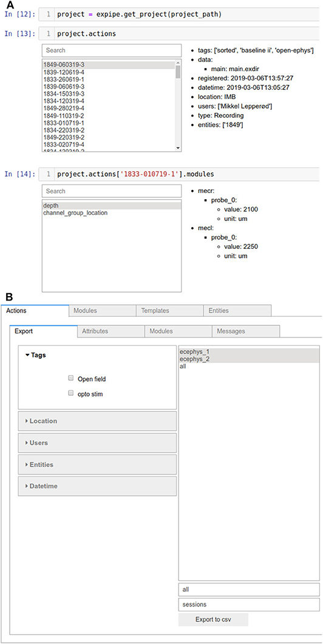Viewport: 323px width, 644px height.
Task: Select the top-level Actions tab
Action: tap(35, 311)
